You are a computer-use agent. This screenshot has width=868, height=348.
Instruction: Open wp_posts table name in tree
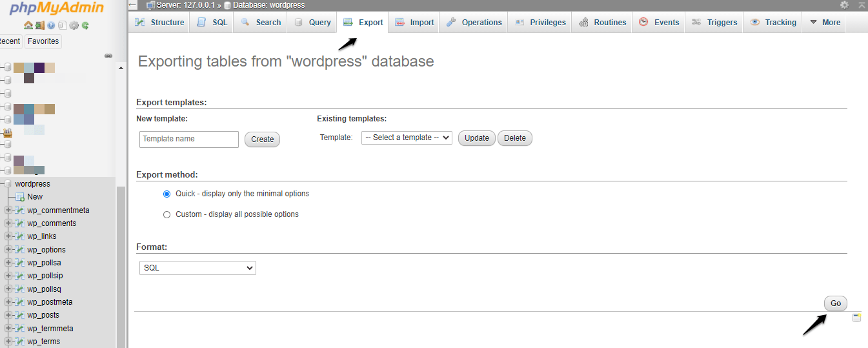pos(43,315)
